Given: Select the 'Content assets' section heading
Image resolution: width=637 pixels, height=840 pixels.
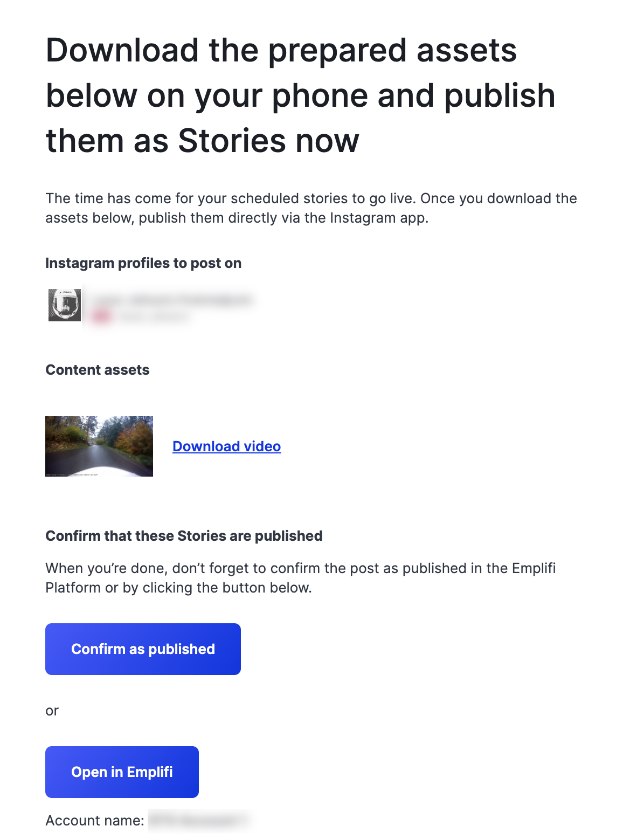Looking at the screenshot, I should pyautogui.click(x=98, y=370).
